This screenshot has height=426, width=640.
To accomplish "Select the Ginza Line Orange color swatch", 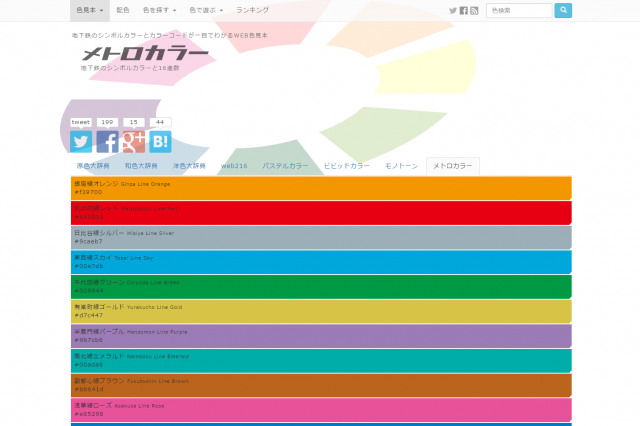I will [320, 188].
